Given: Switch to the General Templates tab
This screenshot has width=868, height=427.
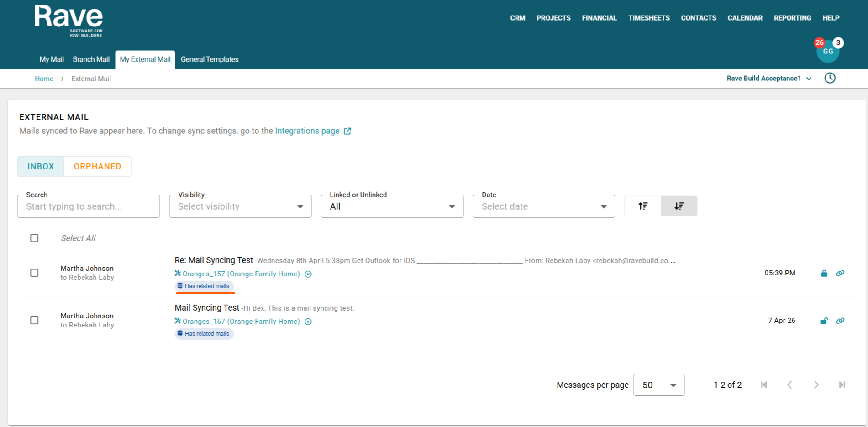Looking at the screenshot, I should pos(210,59).
